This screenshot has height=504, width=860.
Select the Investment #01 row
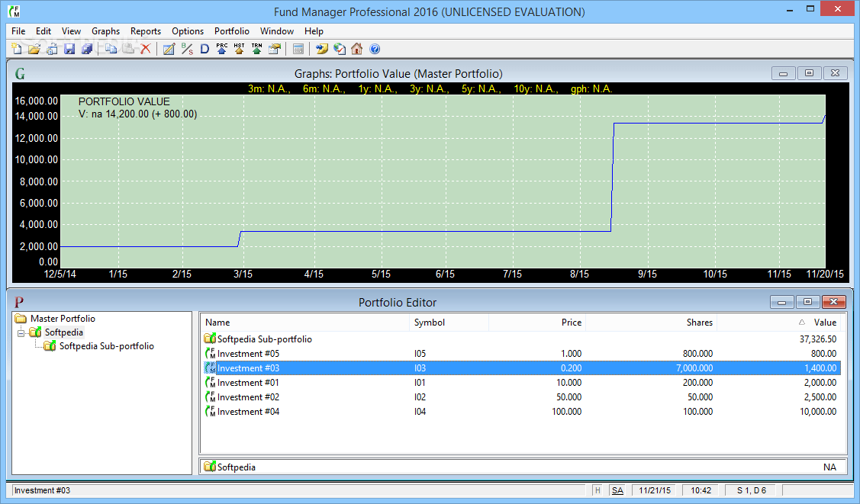520,383
